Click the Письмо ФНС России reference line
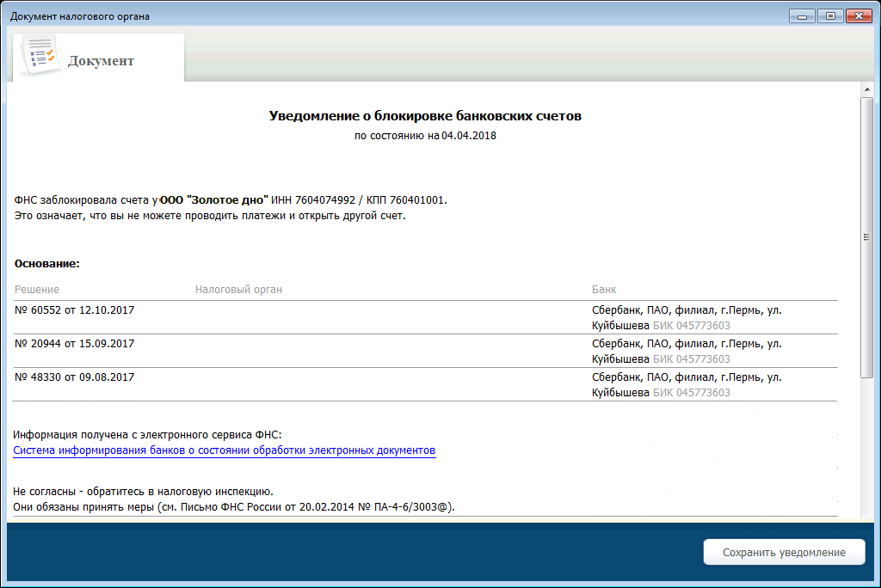The image size is (881, 588). click(234, 506)
